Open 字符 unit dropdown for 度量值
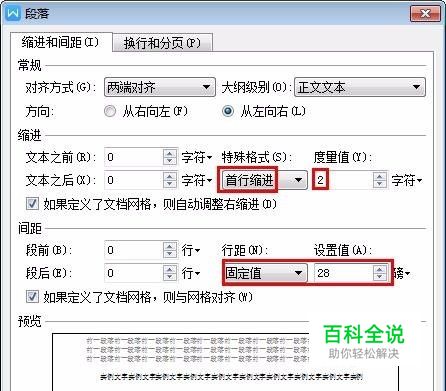The width and height of the screenshot is (446, 391). pyautogui.click(x=407, y=181)
